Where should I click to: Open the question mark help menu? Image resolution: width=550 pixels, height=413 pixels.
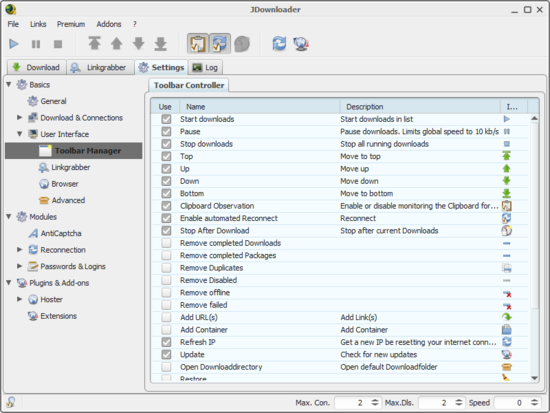135,24
